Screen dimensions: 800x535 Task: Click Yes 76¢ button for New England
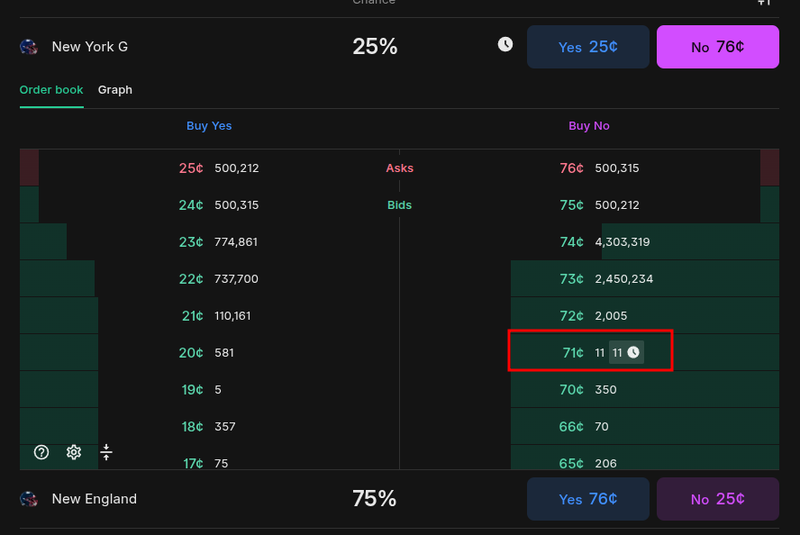(x=588, y=499)
